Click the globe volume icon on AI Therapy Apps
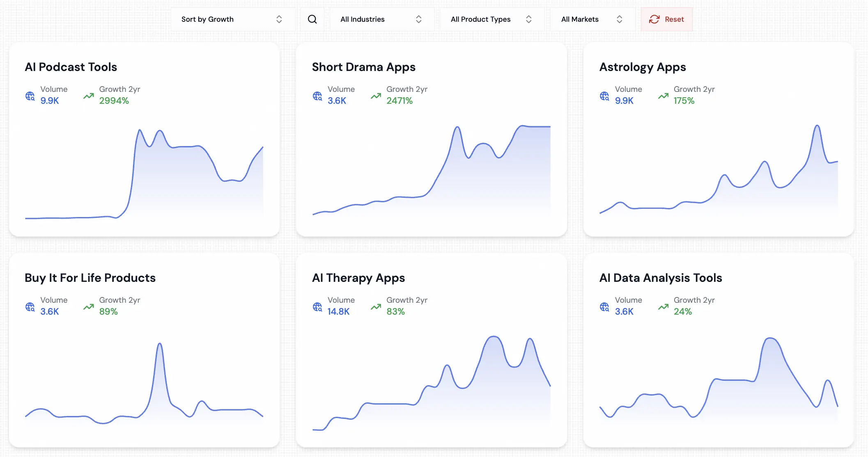This screenshot has width=868, height=457. coord(317,306)
